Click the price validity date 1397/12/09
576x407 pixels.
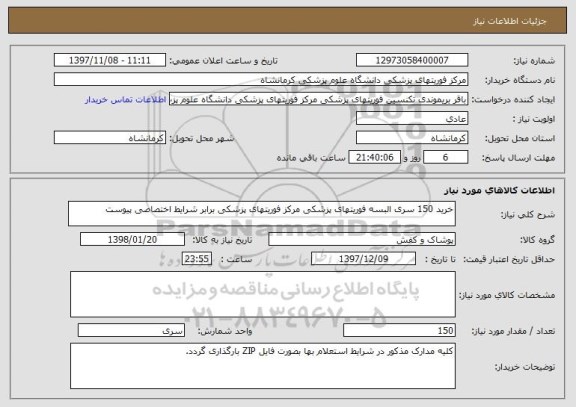(363, 259)
